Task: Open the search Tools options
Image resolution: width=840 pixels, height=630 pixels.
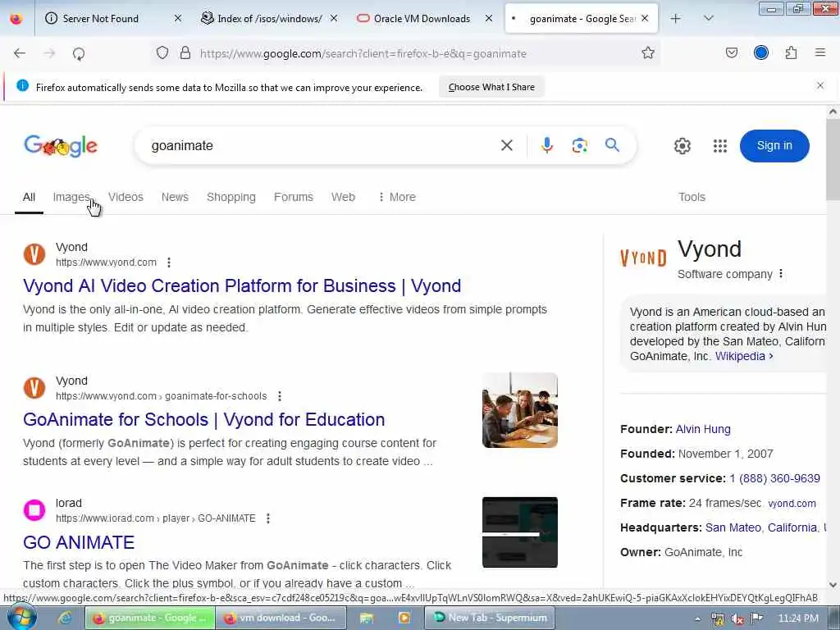Action: point(692,197)
